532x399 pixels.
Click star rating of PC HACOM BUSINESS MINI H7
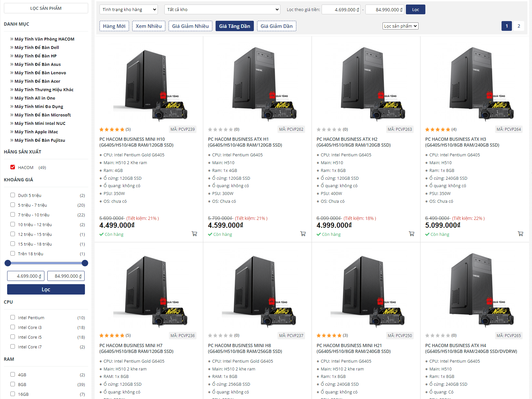click(x=112, y=335)
